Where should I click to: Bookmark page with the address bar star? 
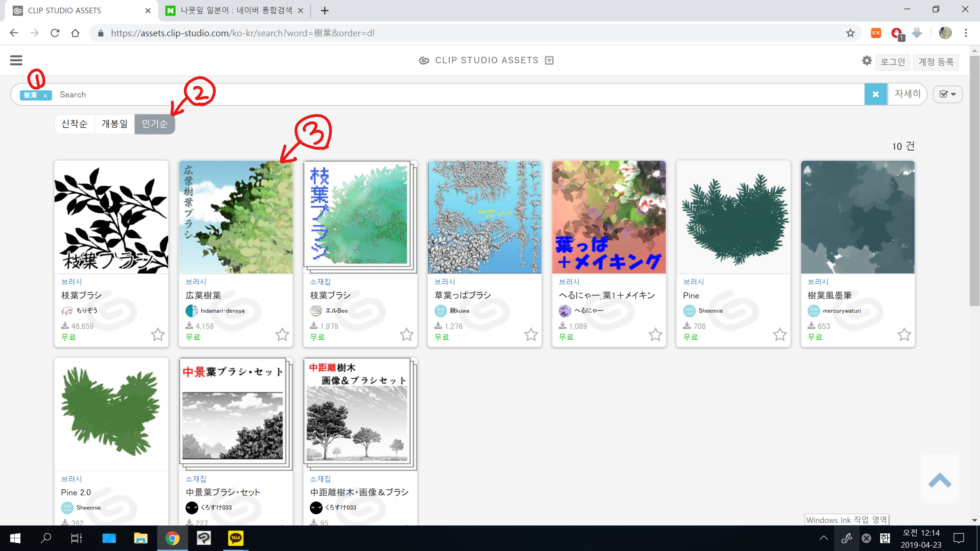(850, 33)
